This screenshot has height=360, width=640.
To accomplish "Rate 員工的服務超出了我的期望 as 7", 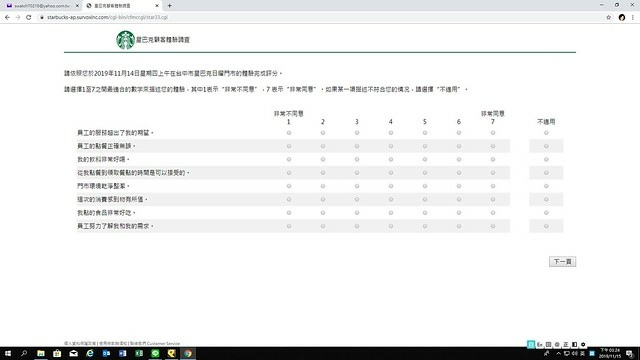I will pyautogui.click(x=493, y=133).
